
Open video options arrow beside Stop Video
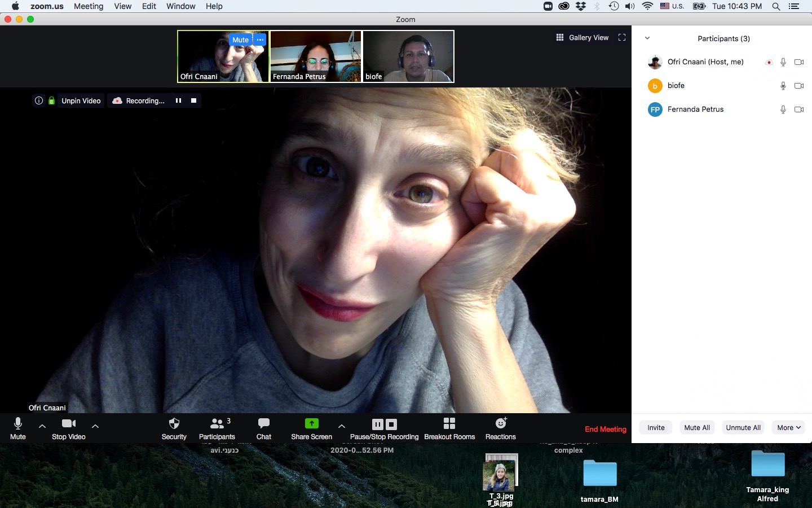pyautogui.click(x=95, y=426)
